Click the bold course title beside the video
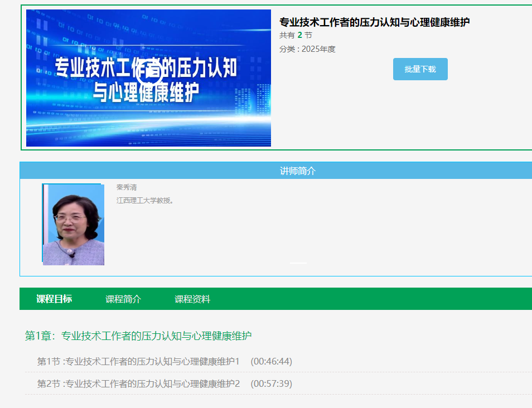The width and height of the screenshot is (532, 408). (374, 22)
